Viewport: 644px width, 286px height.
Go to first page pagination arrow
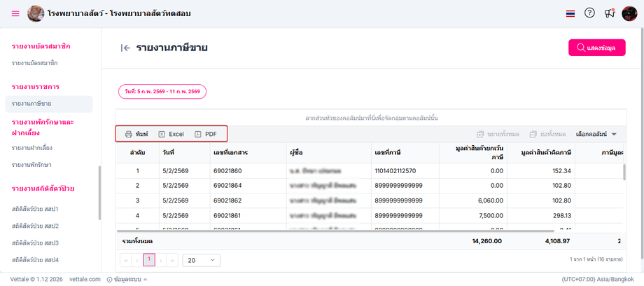125,261
